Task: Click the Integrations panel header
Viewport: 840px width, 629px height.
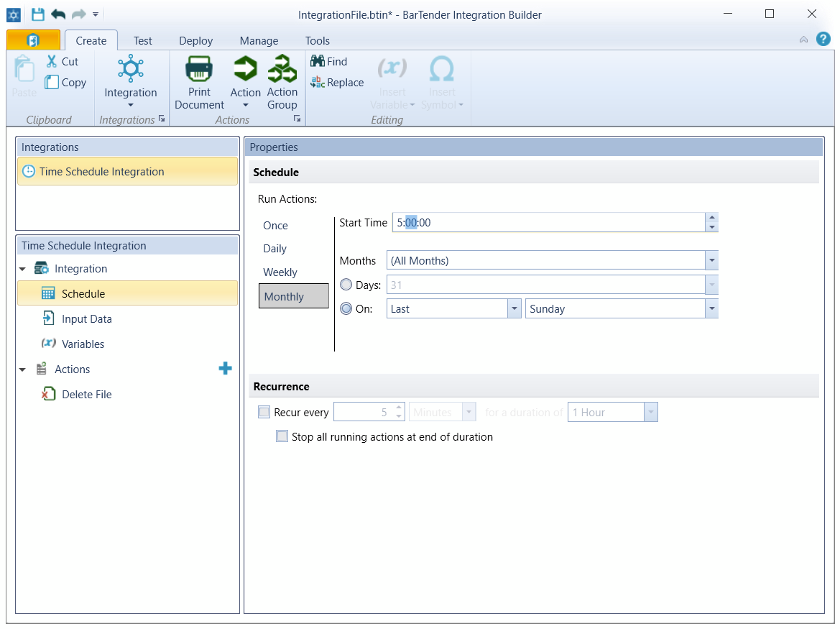Action: coord(127,147)
